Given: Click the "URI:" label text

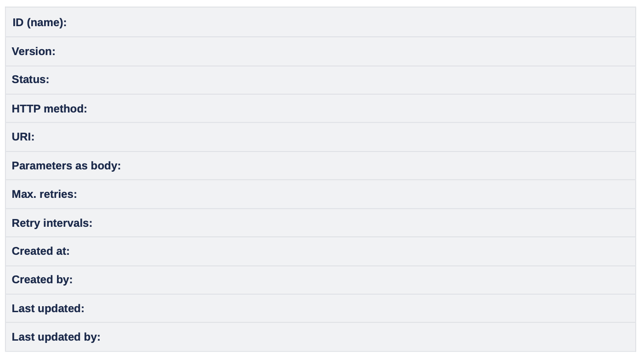Looking at the screenshot, I should coord(23,137).
